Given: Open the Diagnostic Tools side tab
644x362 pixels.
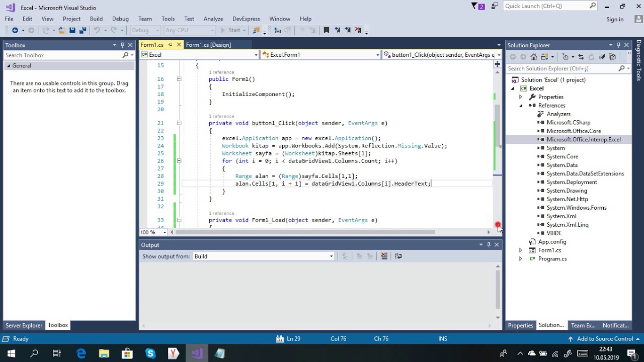Looking at the screenshot, I should tap(638, 60).
